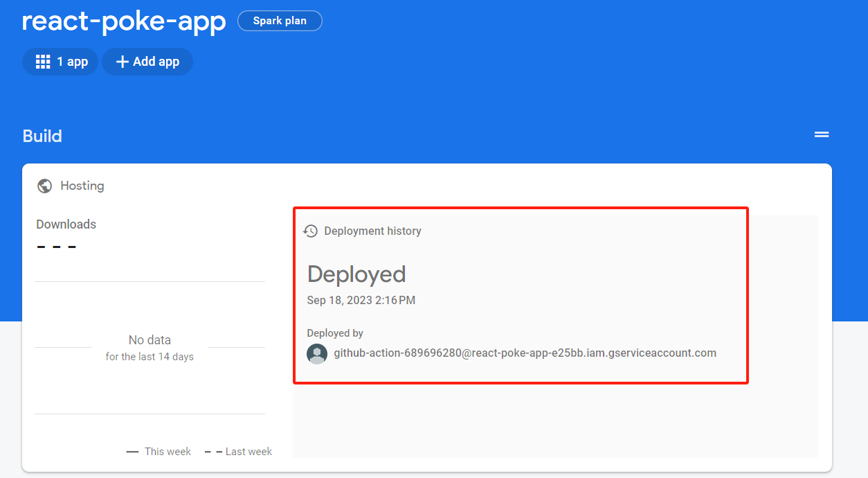
Task: Open the Hosting card title
Action: coord(82,186)
